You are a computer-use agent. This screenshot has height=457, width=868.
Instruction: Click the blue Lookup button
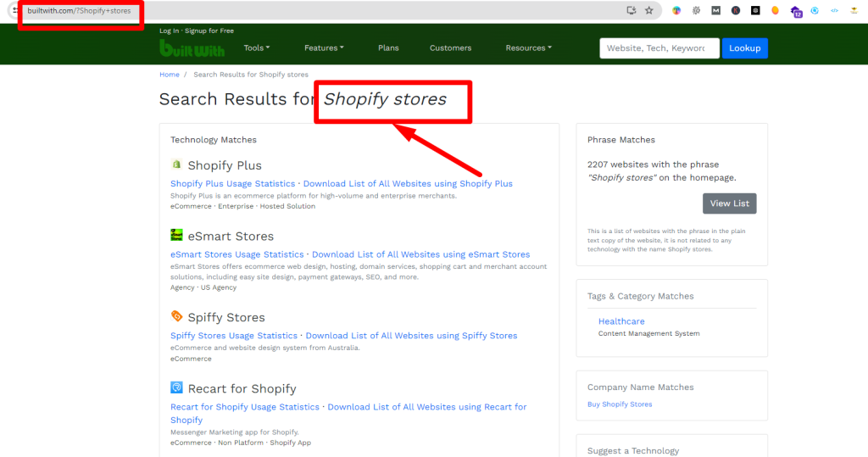pos(744,48)
